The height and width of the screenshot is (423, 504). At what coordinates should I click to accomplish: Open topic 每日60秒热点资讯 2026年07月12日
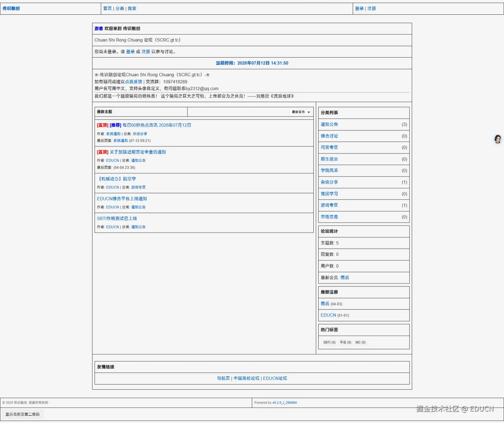click(x=157, y=125)
